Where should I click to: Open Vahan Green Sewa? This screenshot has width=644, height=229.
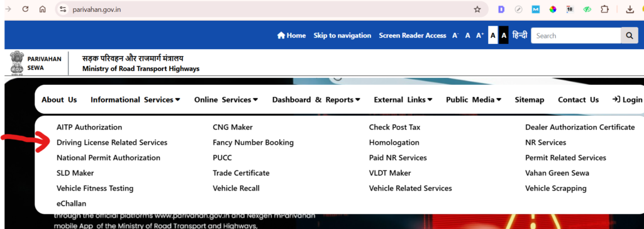click(557, 173)
